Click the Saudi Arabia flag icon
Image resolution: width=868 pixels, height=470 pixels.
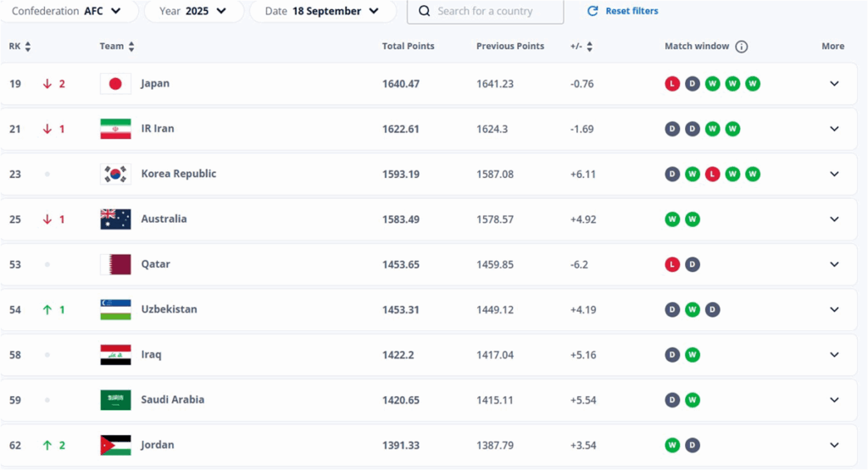click(115, 400)
